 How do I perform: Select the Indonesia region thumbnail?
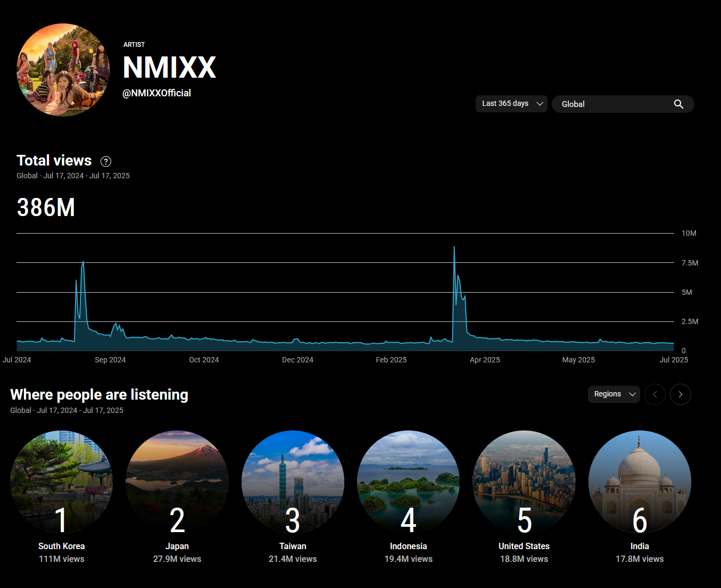408,482
